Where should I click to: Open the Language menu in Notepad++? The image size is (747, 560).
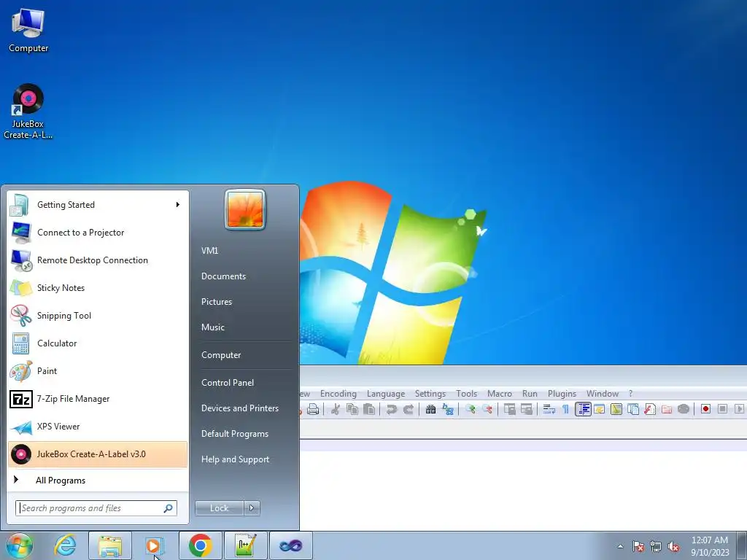click(386, 394)
